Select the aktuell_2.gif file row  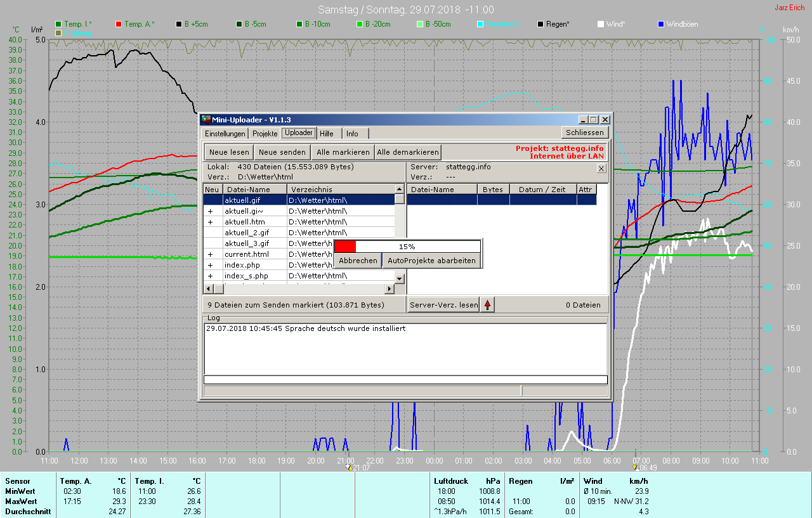(246, 233)
